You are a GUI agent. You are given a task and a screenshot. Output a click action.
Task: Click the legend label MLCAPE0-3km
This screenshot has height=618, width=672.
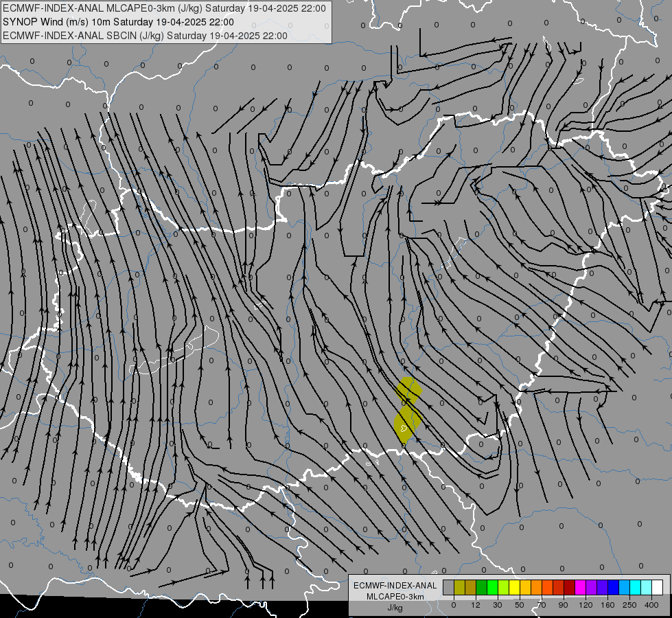[395, 597]
